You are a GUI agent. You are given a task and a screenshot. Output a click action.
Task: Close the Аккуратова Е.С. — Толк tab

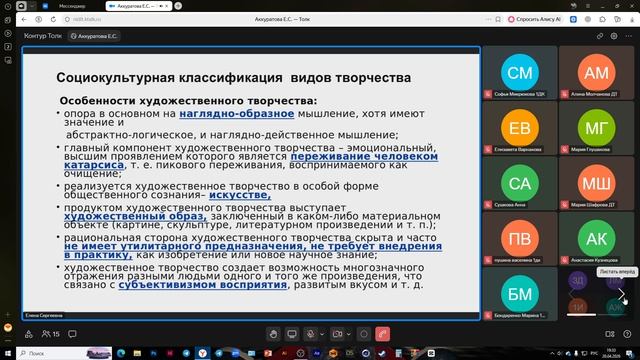click(x=167, y=6)
